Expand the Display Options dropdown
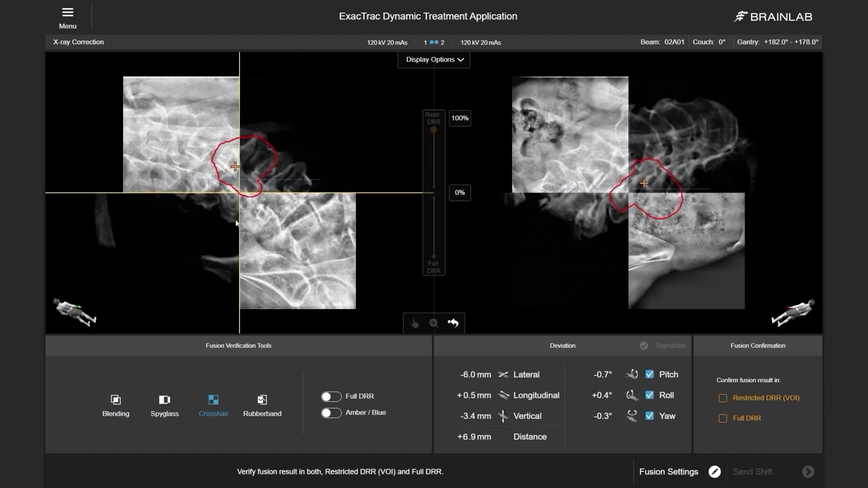 [434, 60]
